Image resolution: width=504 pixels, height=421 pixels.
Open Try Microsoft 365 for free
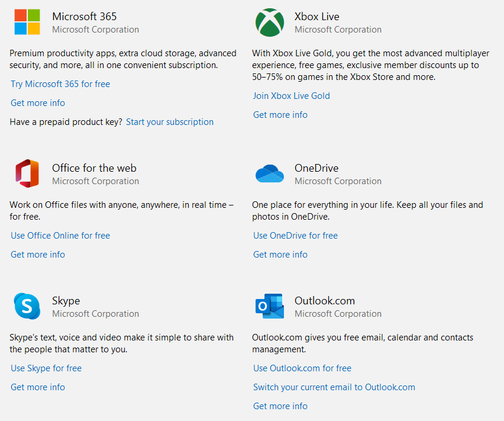pyautogui.click(x=60, y=83)
